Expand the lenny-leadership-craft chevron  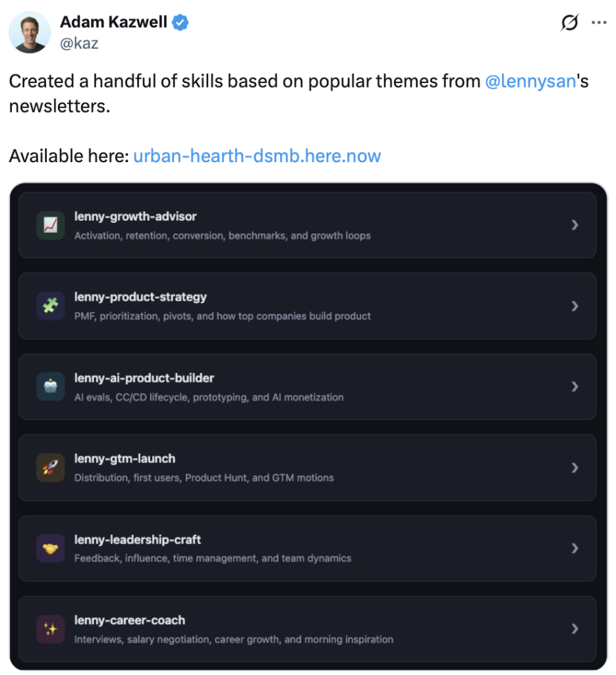click(574, 548)
